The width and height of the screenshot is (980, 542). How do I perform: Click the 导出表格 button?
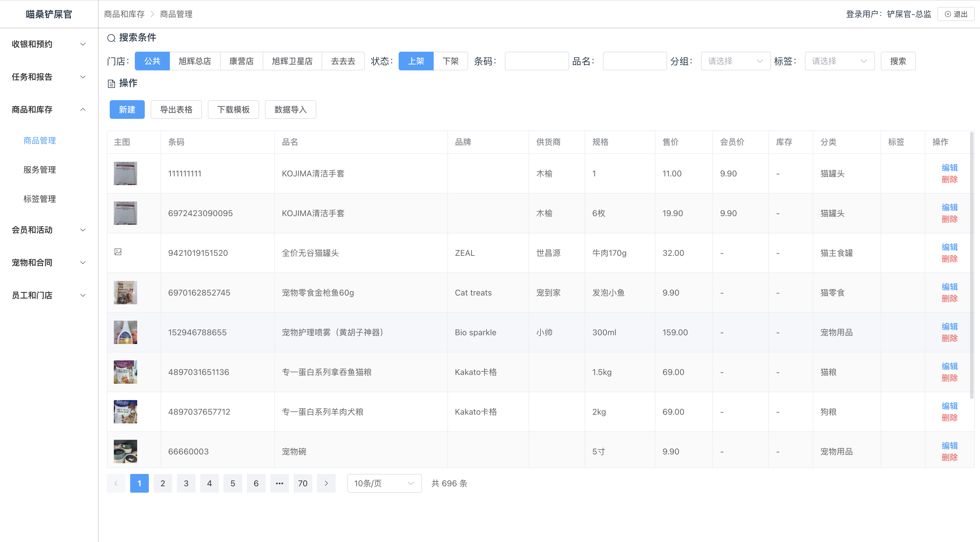(x=176, y=110)
